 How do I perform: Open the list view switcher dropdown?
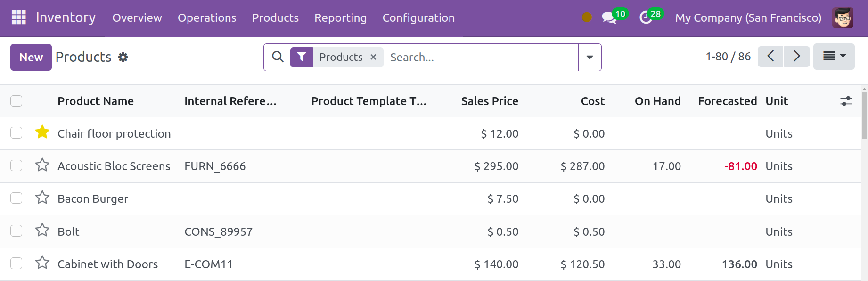(834, 57)
